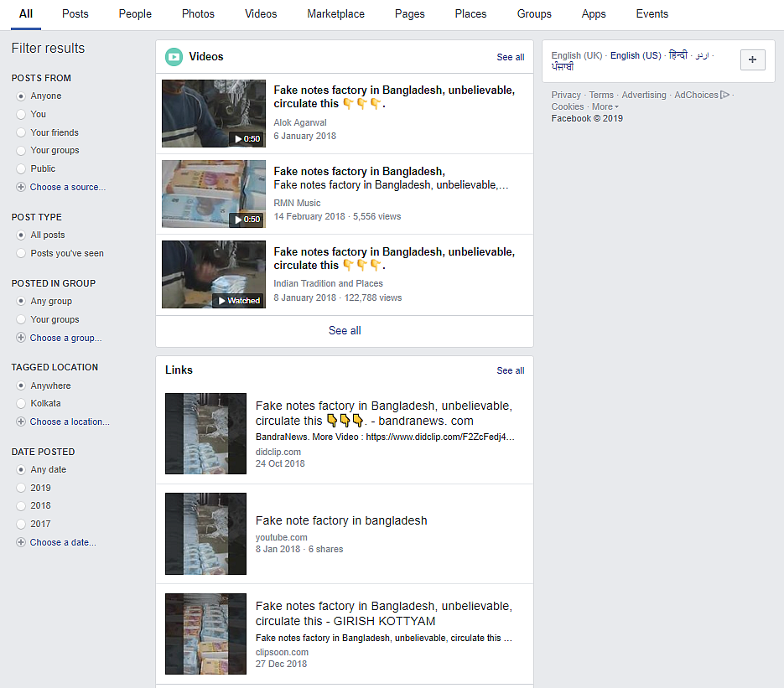Switch to the Places tab
This screenshot has height=688, width=784.
point(470,14)
